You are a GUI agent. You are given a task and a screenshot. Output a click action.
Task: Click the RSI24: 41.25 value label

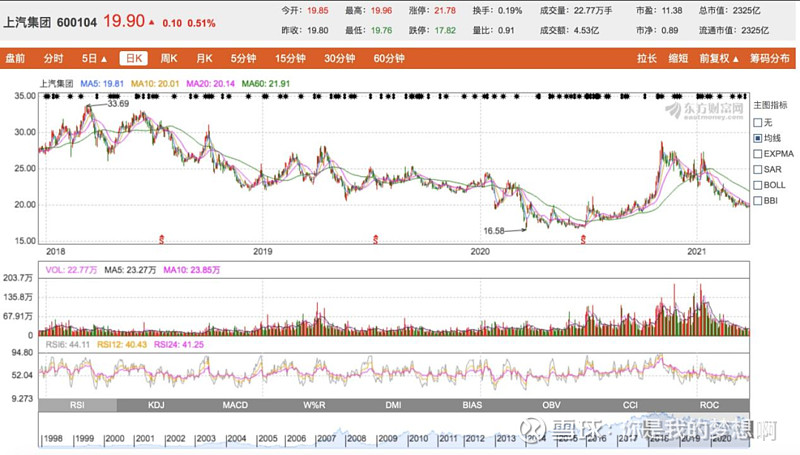click(x=179, y=345)
